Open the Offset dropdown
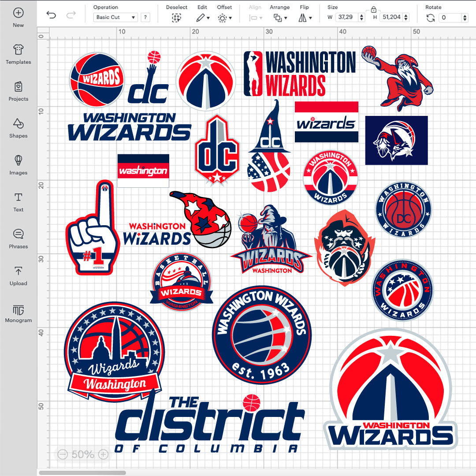Image resolution: width=476 pixels, height=476 pixels. [x=225, y=18]
